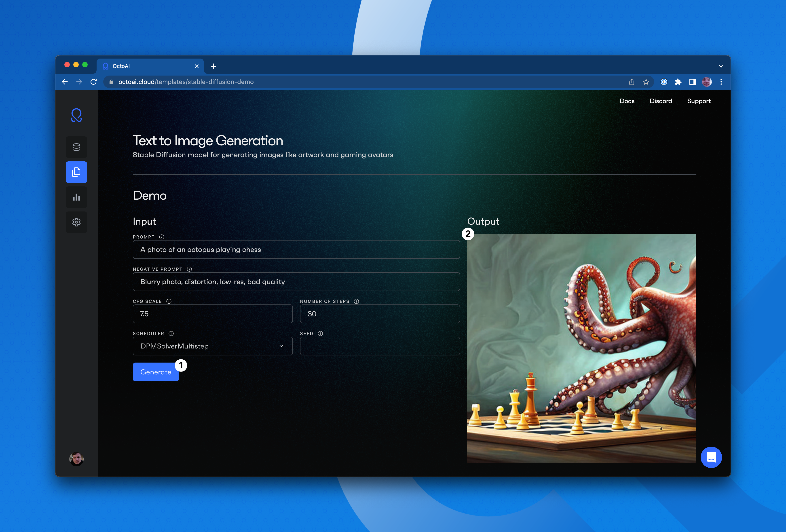Open the settings gear sidebar icon

tap(76, 222)
